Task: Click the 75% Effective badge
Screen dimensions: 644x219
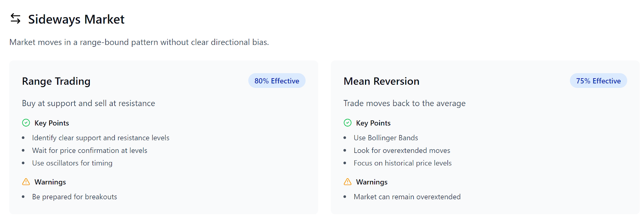Action: 599,81
